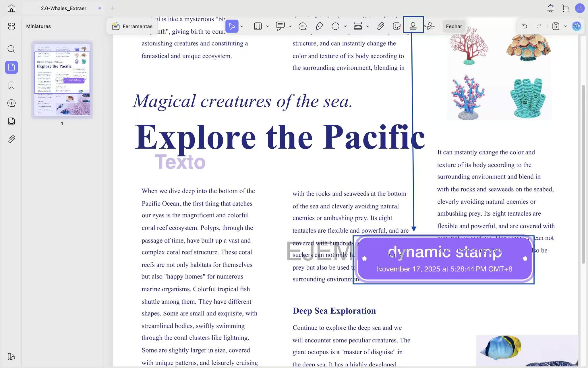
Task: Select the Stamp tool in toolbar
Action: 413,26
